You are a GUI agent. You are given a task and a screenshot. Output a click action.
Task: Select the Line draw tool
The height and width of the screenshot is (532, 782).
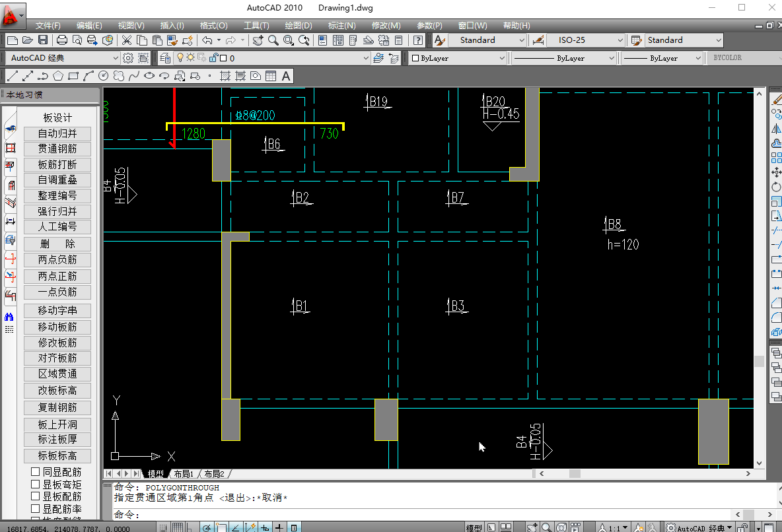[x=13, y=76]
